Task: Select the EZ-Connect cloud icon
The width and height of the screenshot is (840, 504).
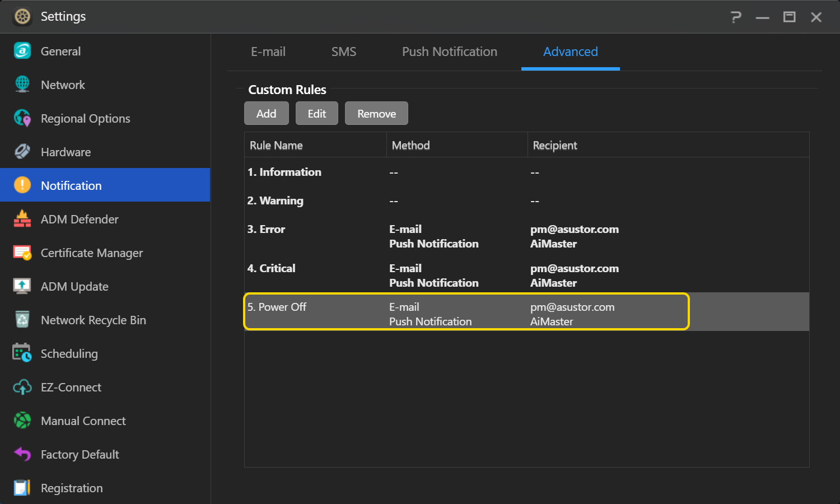Action: pyautogui.click(x=22, y=387)
